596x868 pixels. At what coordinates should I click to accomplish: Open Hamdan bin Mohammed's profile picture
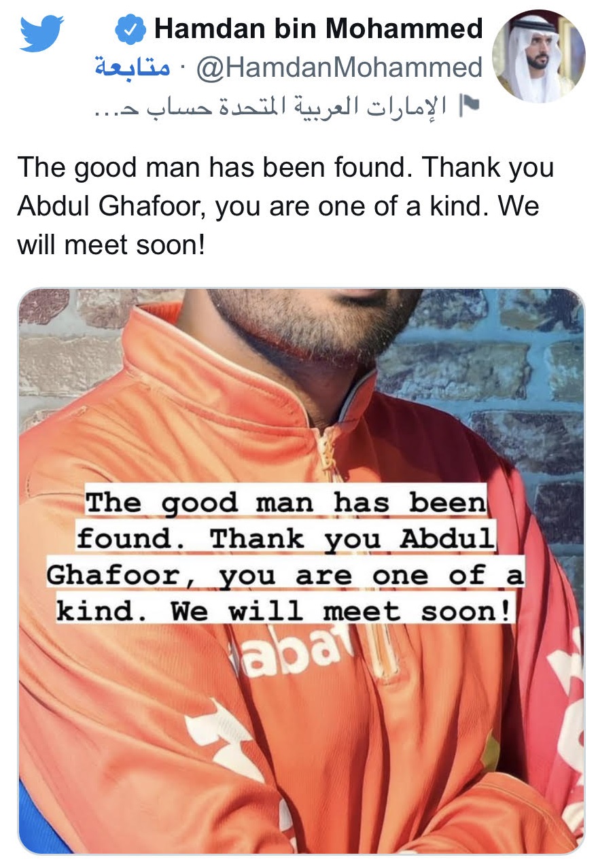coord(537,56)
